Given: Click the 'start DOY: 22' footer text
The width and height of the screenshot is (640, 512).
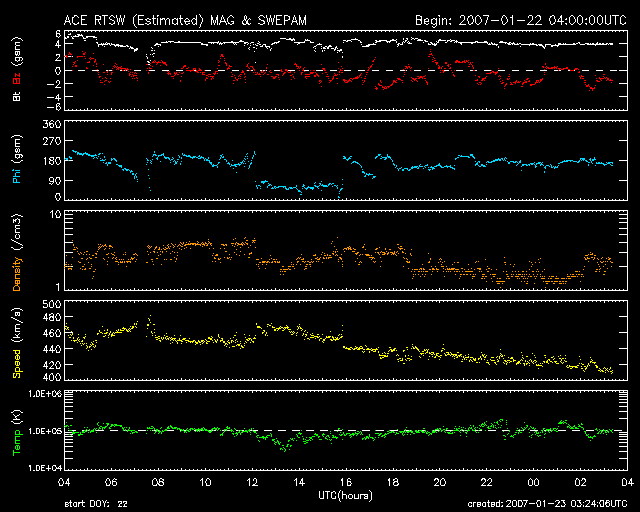Looking at the screenshot, I should [96, 504].
